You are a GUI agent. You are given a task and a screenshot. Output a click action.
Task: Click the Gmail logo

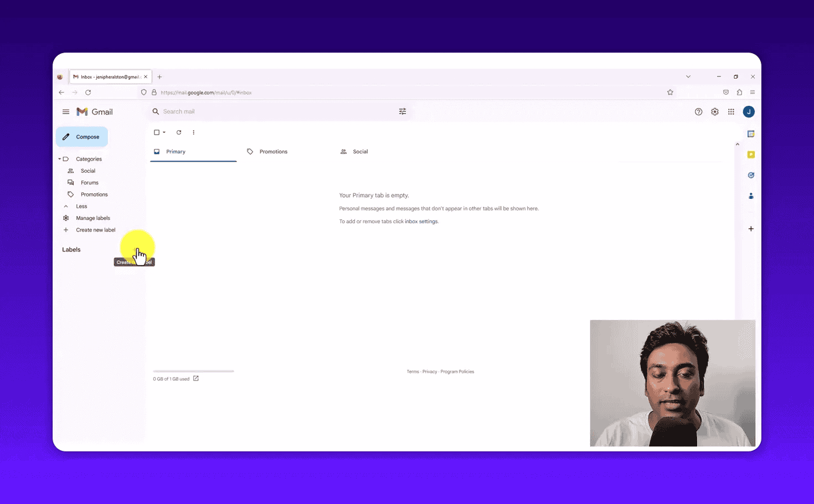pos(95,112)
